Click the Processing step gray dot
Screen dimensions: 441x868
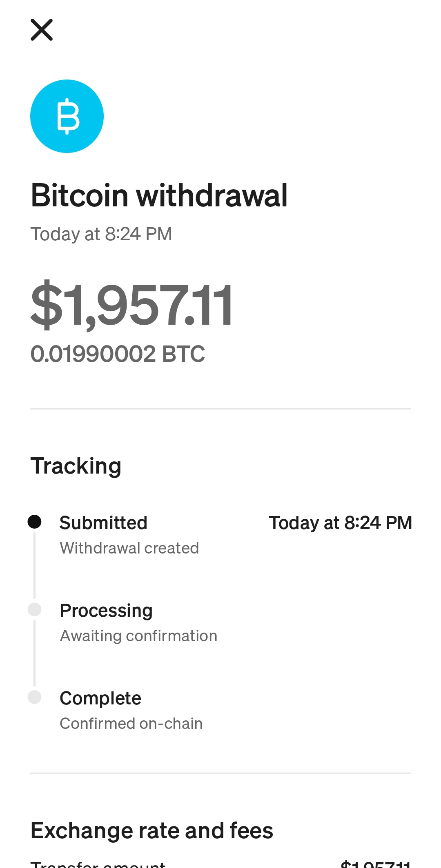click(35, 609)
